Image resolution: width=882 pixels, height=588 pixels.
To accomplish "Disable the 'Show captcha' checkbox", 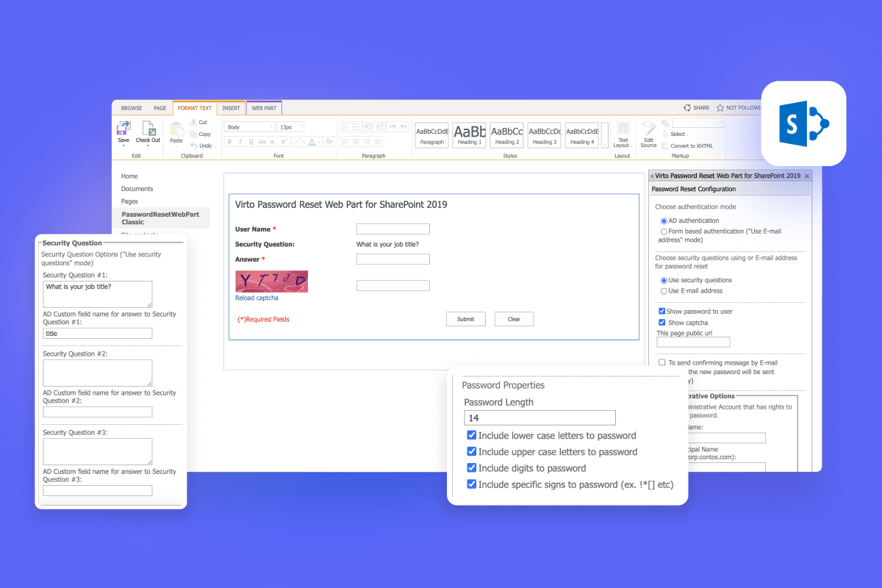I will 661,322.
